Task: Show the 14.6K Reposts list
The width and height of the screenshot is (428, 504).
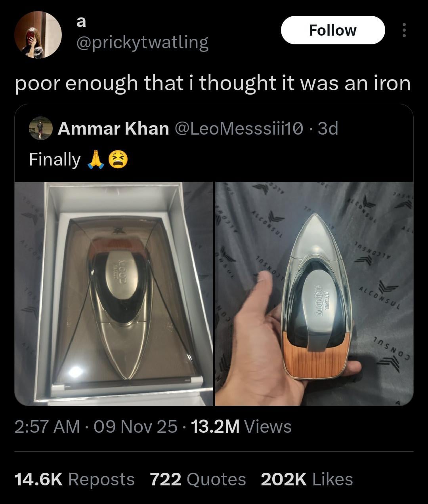Action: point(75,479)
